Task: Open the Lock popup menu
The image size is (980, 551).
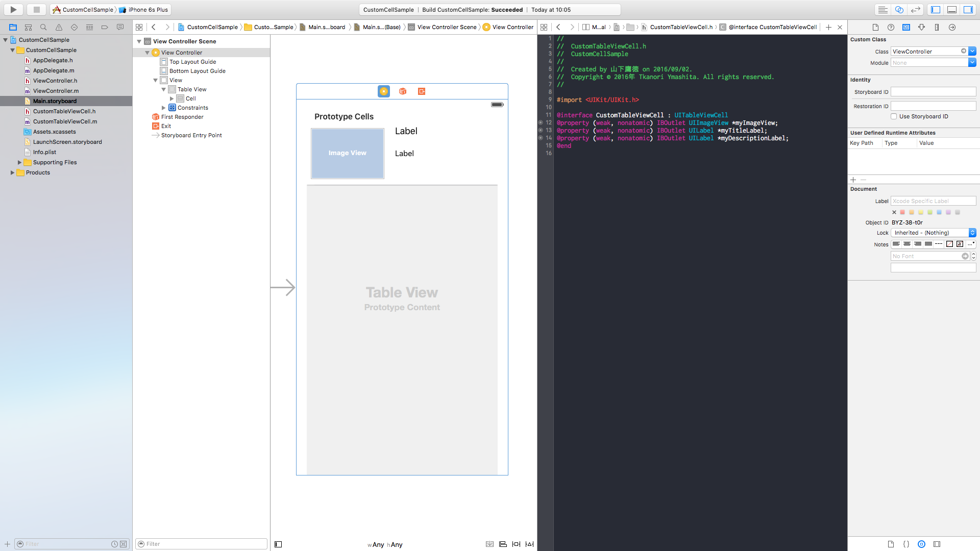Action: coord(933,233)
